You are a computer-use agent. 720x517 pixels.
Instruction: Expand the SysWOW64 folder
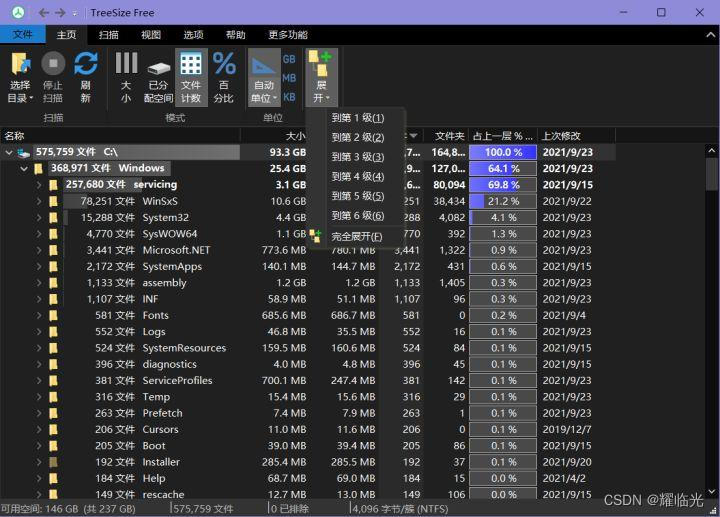39,234
